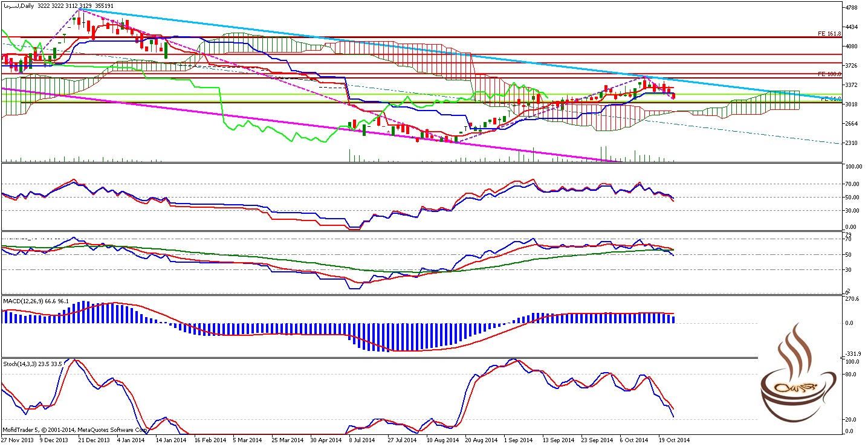Select 19 Oct 2014 on the time axis
The width and height of the screenshot is (868, 447).
click(x=673, y=440)
